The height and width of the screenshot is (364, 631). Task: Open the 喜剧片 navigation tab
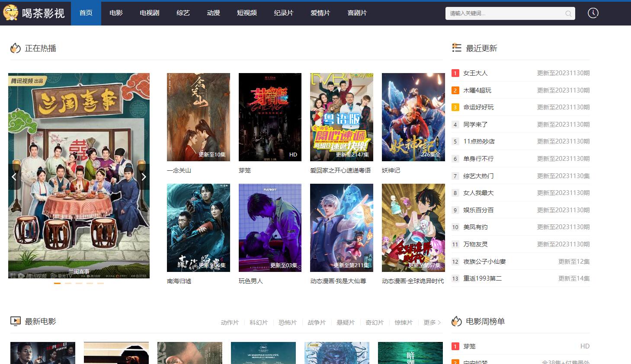click(357, 13)
